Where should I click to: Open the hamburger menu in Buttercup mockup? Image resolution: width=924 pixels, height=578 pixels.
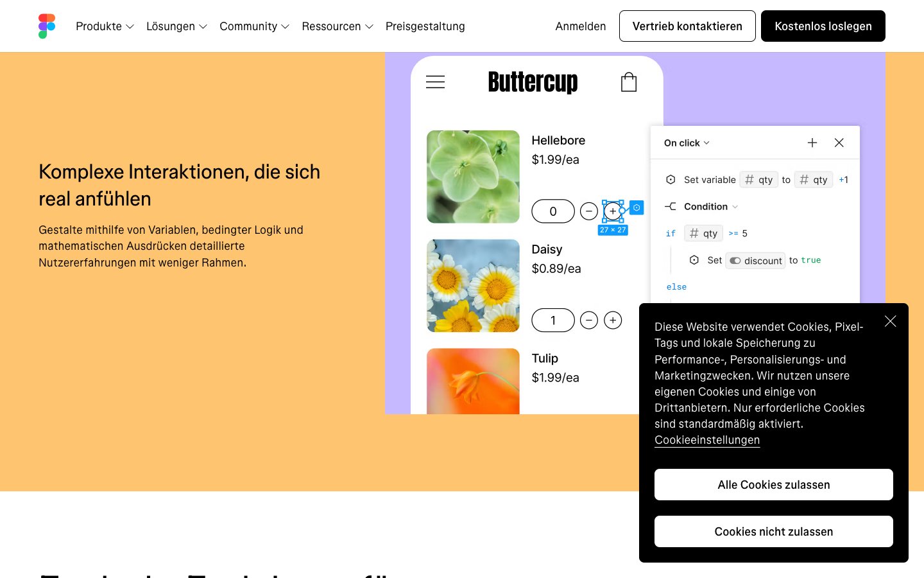[435, 82]
